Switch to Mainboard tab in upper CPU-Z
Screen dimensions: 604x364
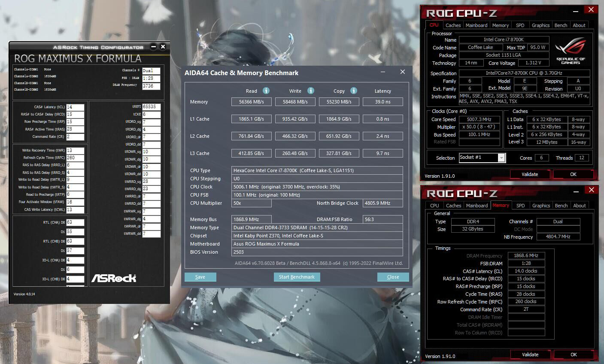[x=477, y=25]
